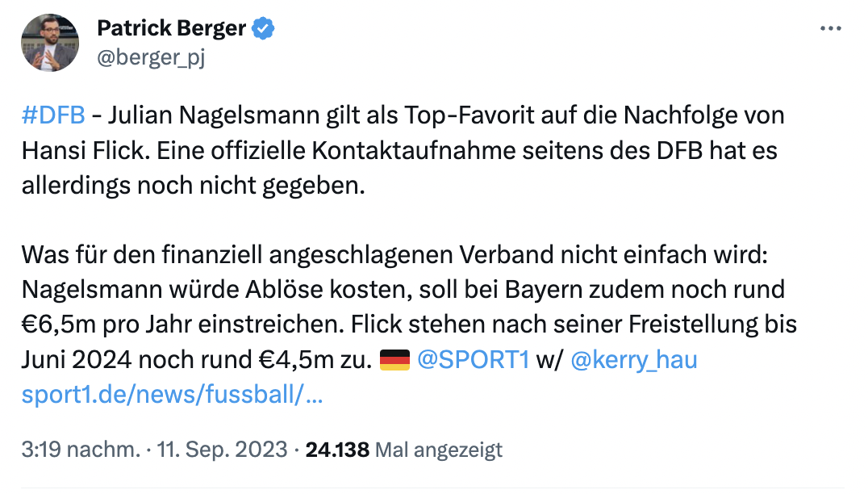This screenshot has height=494, width=868.
Task: Click the '€6,5m' amount in the tweet
Action: pos(55,324)
